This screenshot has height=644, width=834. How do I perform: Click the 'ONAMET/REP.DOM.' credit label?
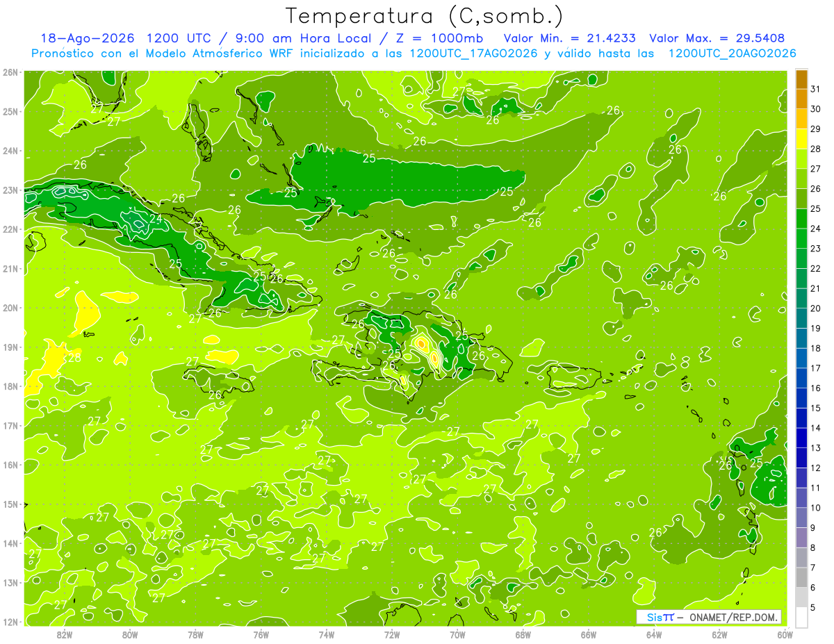pyautogui.click(x=733, y=617)
